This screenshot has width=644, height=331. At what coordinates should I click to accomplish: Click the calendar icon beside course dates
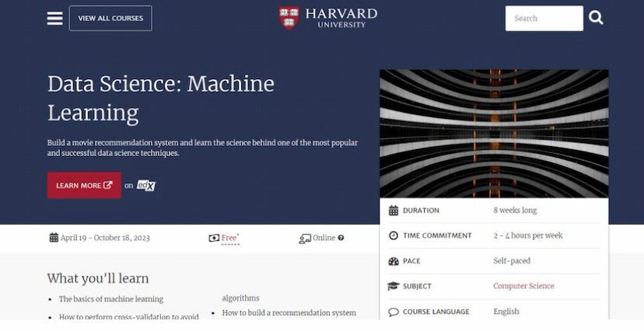[x=54, y=238]
